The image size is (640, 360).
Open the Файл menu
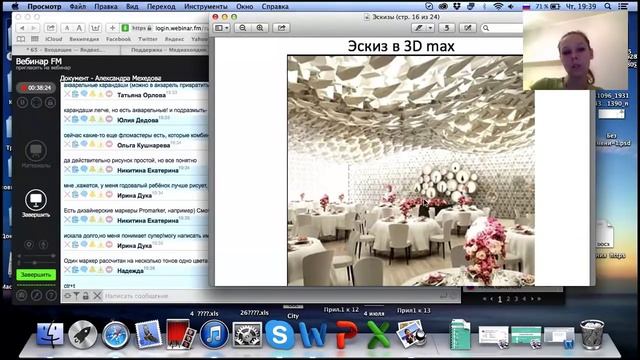click(78, 7)
